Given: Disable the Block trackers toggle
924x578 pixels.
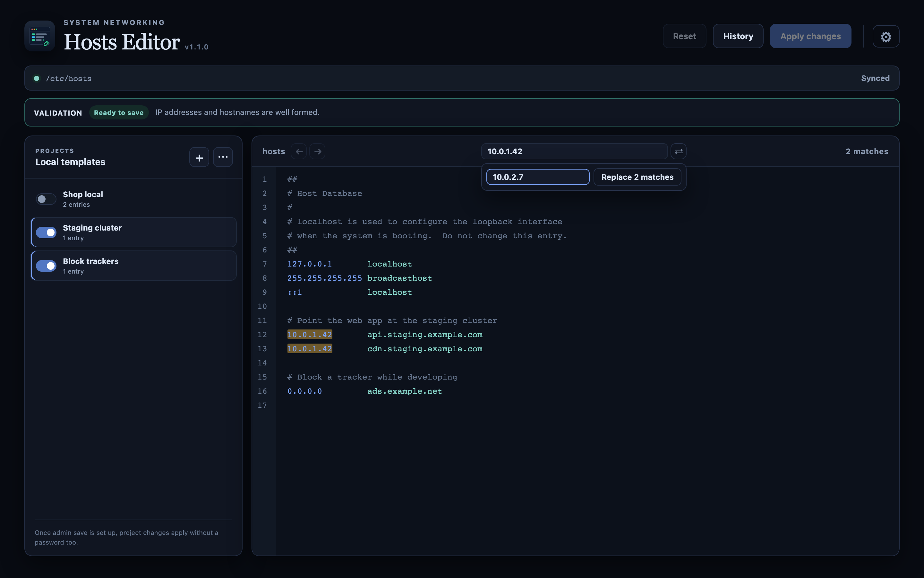Looking at the screenshot, I should click(46, 266).
